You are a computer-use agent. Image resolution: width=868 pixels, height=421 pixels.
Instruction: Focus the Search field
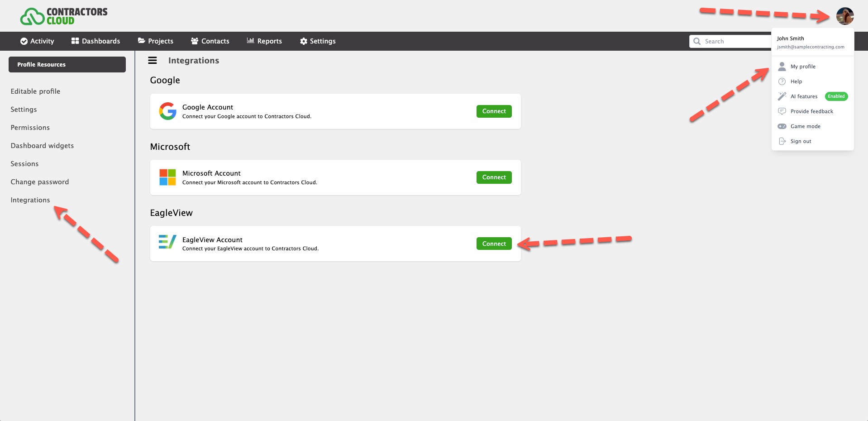click(x=730, y=41)
